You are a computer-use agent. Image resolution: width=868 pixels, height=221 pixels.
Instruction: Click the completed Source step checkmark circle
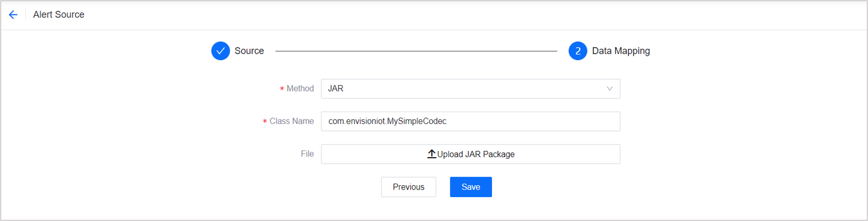(x=220, y=51)
